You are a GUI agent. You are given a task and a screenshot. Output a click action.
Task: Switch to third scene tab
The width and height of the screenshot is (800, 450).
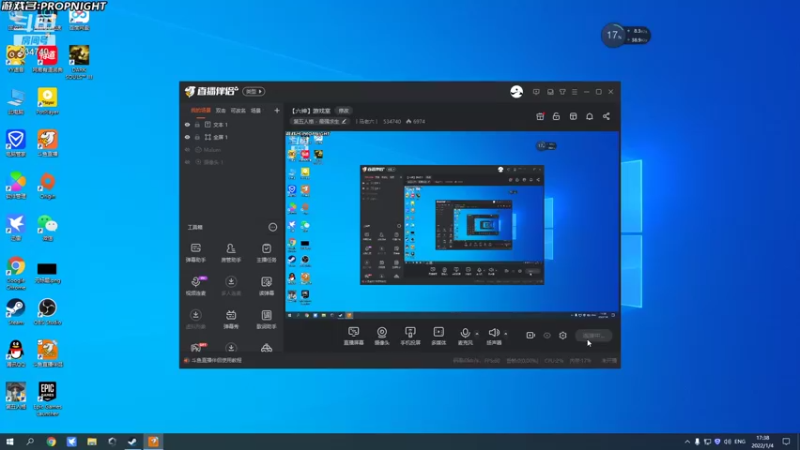tap(238, 110)
